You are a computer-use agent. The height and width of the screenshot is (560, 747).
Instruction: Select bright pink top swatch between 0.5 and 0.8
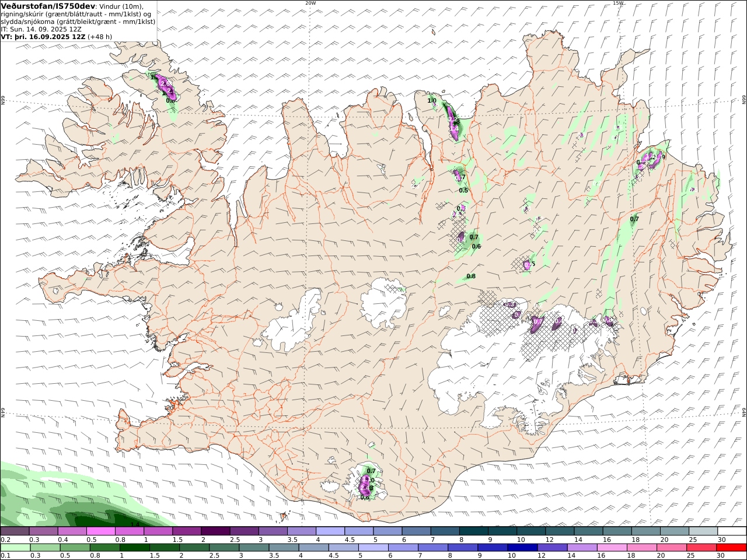tap(100, 531)
